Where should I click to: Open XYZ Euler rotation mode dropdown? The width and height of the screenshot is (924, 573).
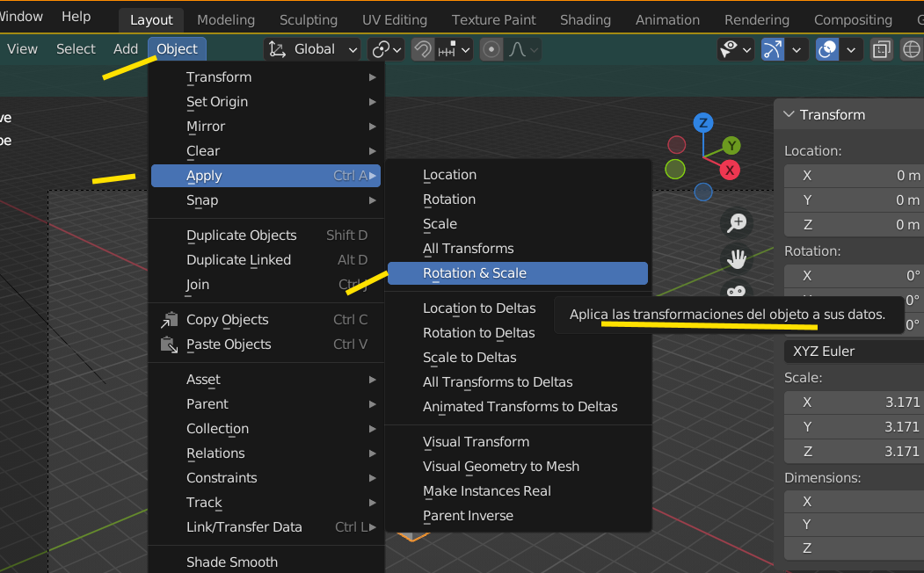tap(854, 352)
